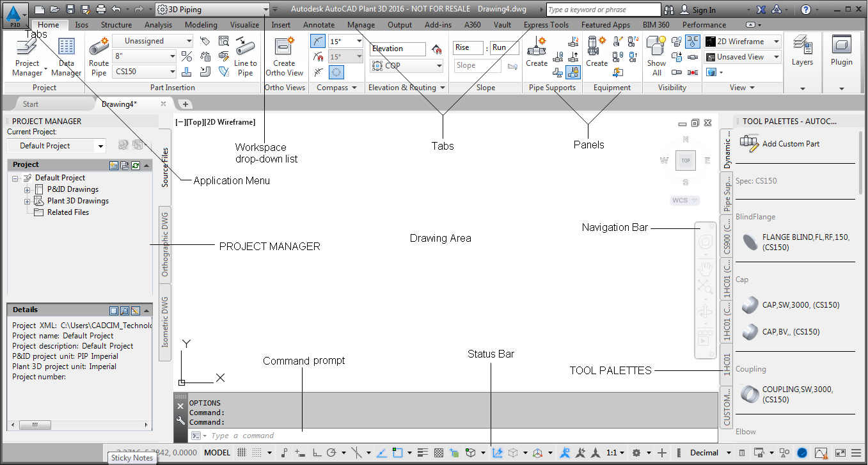Switch to the Modeling ribbon tab
868x465 pixels.
point(201,25)
